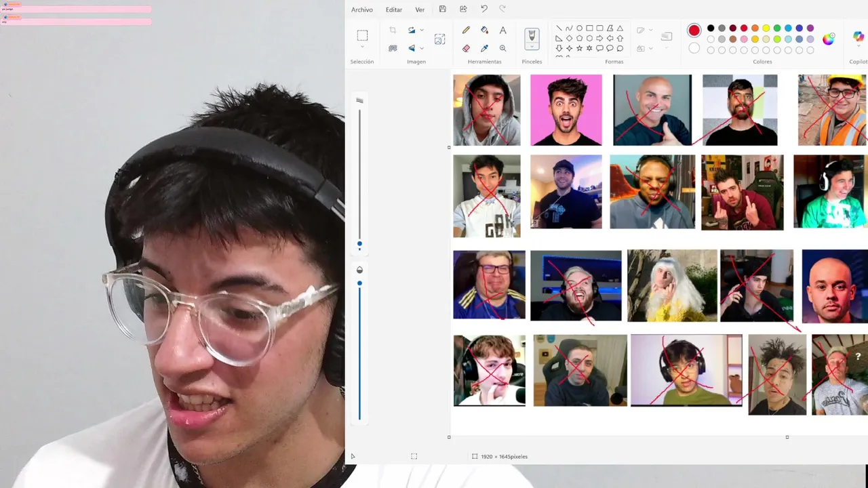The width and height of the screenshot is (868, 488).
Task: Choose the straight Line shape
Action: 559,28
